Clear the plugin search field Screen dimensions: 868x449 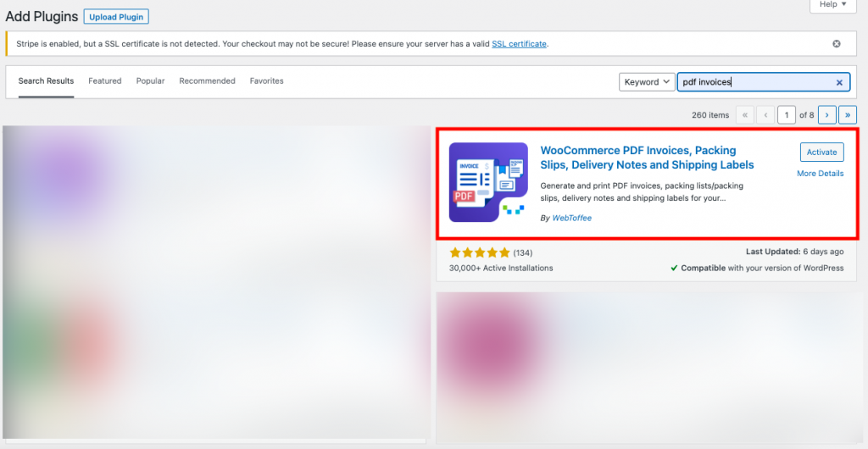[x=839, y=82]
